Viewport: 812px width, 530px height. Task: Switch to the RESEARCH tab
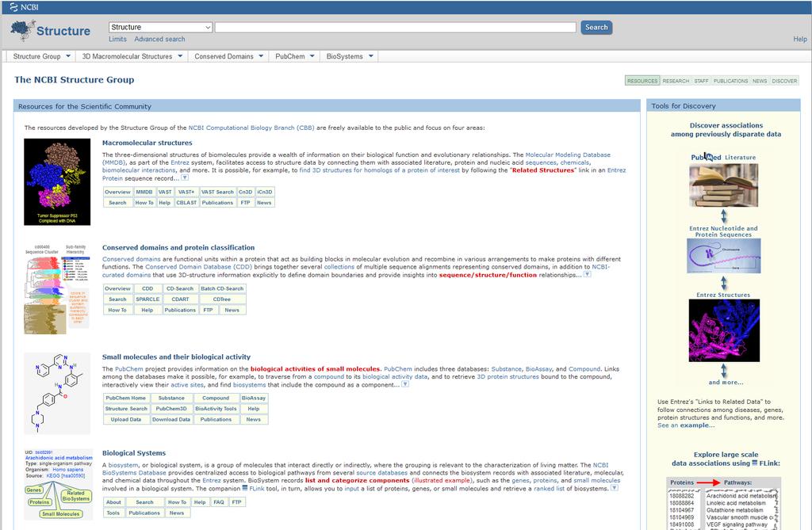(x=676, y=81)
